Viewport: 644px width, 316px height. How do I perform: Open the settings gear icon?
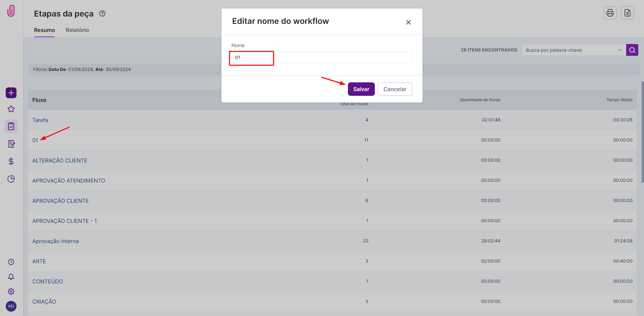click(11, 291)
